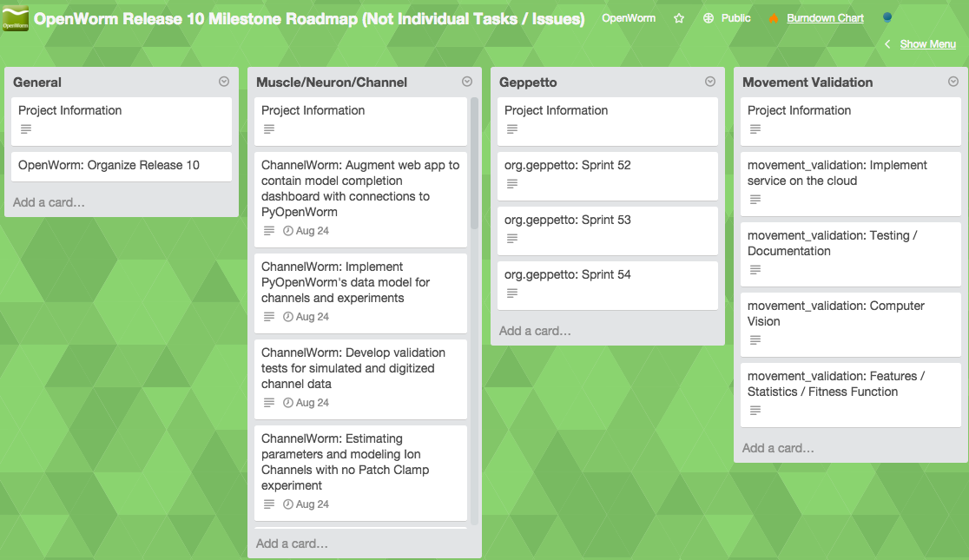The width and height of the screenshot is (969, 560).
Task: Click Show Menu link
Action: (x=927, y=44)
